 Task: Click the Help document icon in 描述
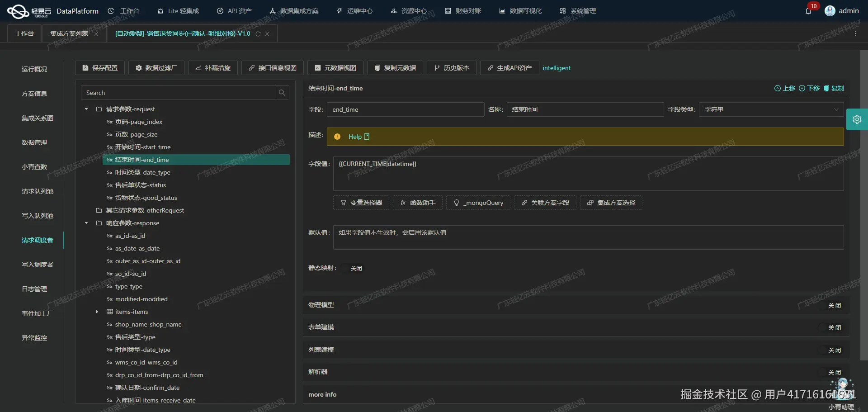(367, 137)
